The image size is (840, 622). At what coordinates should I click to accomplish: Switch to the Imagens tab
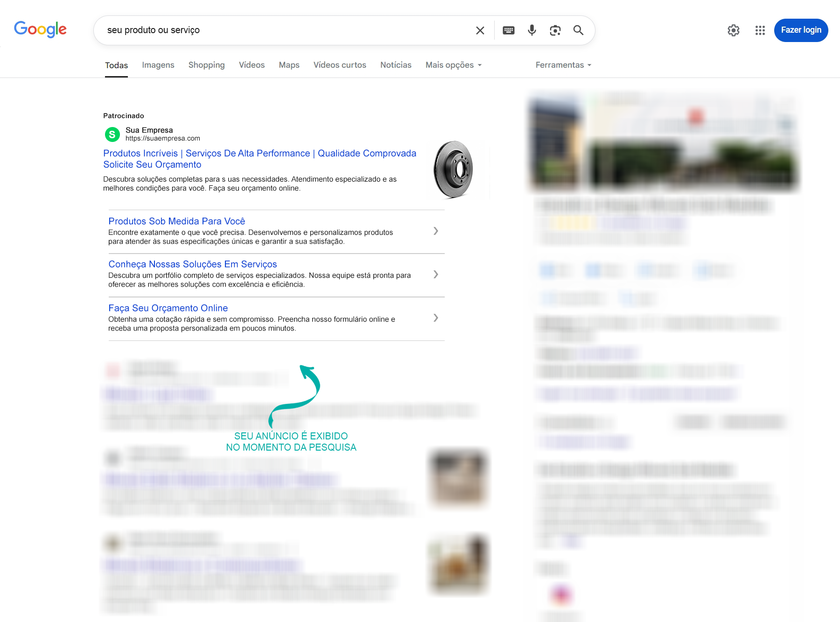tap(158, 65)
